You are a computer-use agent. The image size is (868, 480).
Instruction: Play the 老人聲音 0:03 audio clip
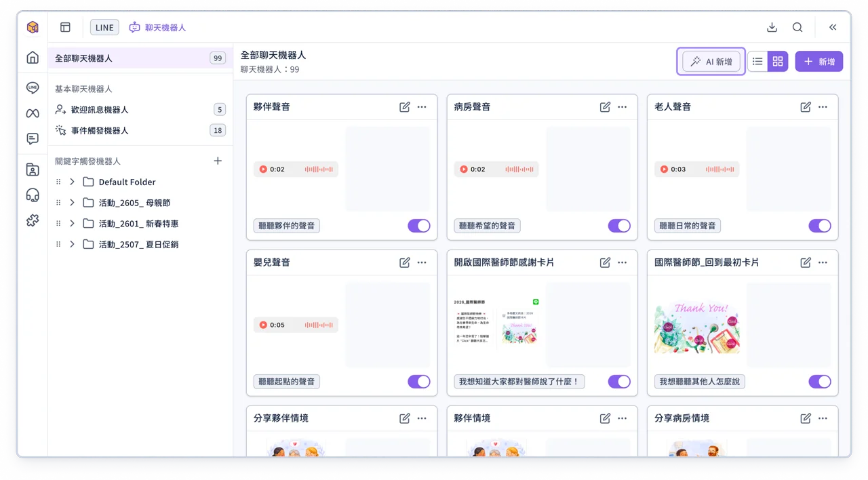664,169
